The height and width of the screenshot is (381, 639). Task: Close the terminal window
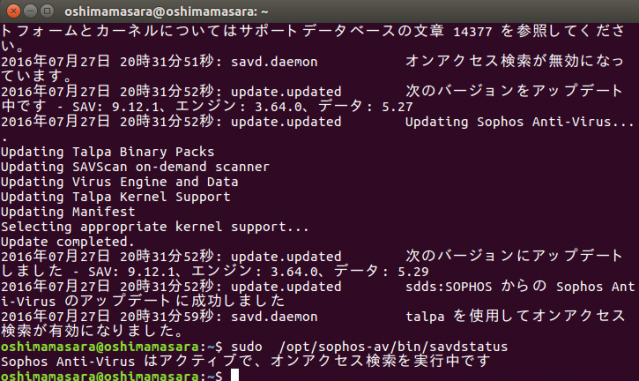pos(13,11)
